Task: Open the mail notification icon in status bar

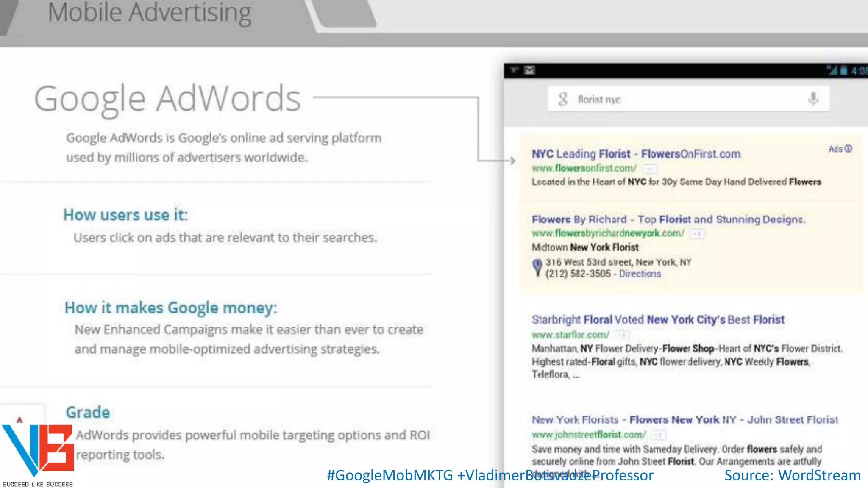Action: 529,70
